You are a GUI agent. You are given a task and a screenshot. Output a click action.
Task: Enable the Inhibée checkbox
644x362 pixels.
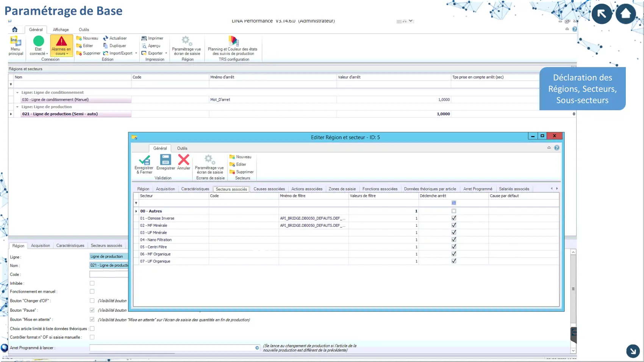(92, 283)
